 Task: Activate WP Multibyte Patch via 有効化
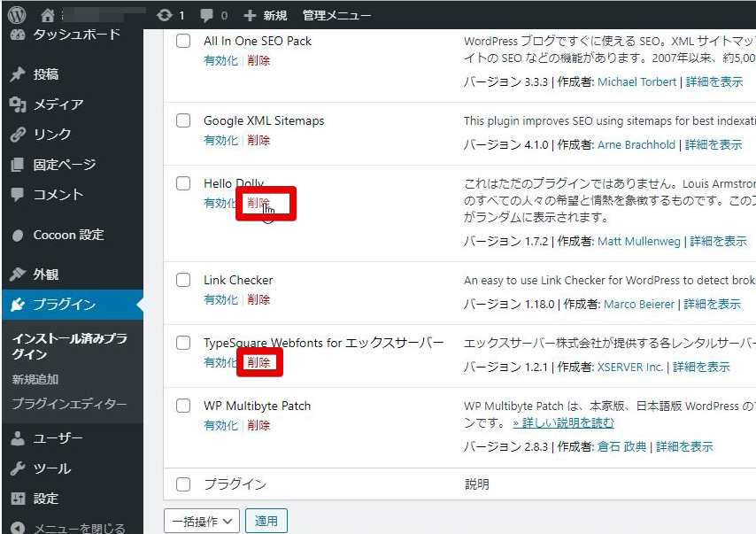220,425
